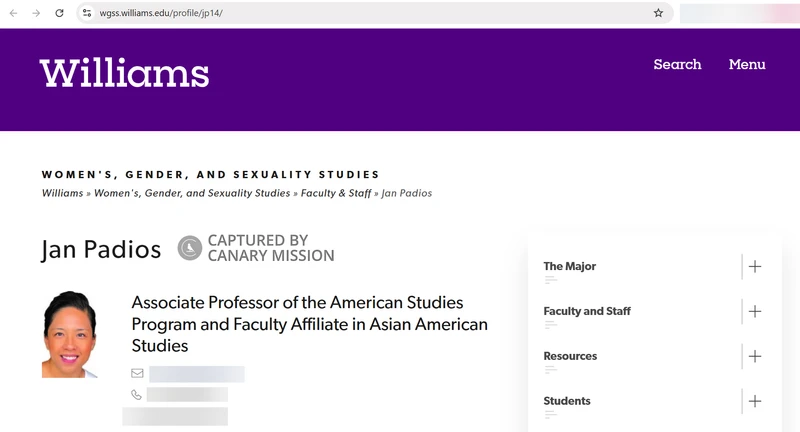
Task: Open site information icon in address bar
Action: [87, 13]
